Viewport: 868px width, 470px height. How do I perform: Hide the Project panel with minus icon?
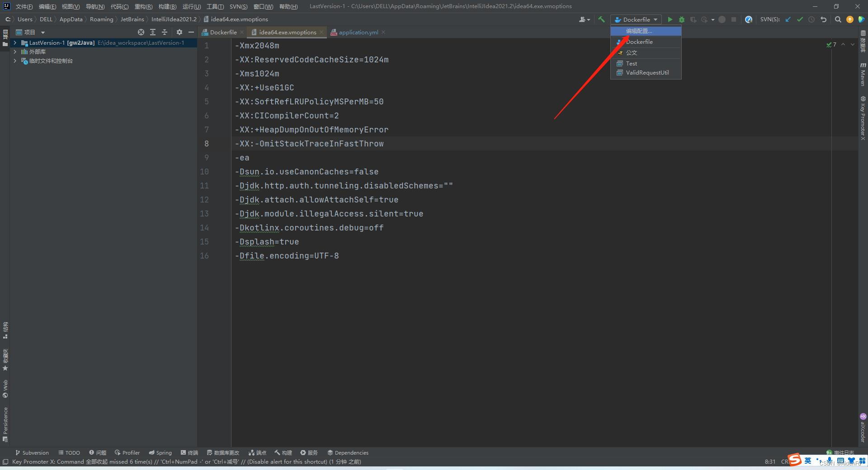(191, 32)
